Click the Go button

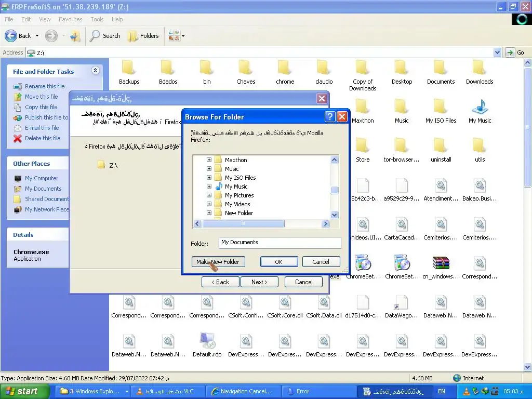point(515,52)
